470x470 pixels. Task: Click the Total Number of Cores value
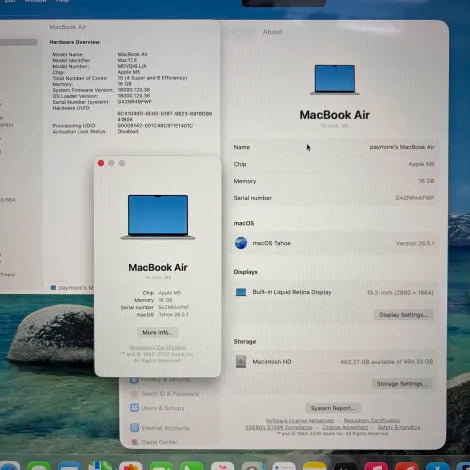coord(152,78)
